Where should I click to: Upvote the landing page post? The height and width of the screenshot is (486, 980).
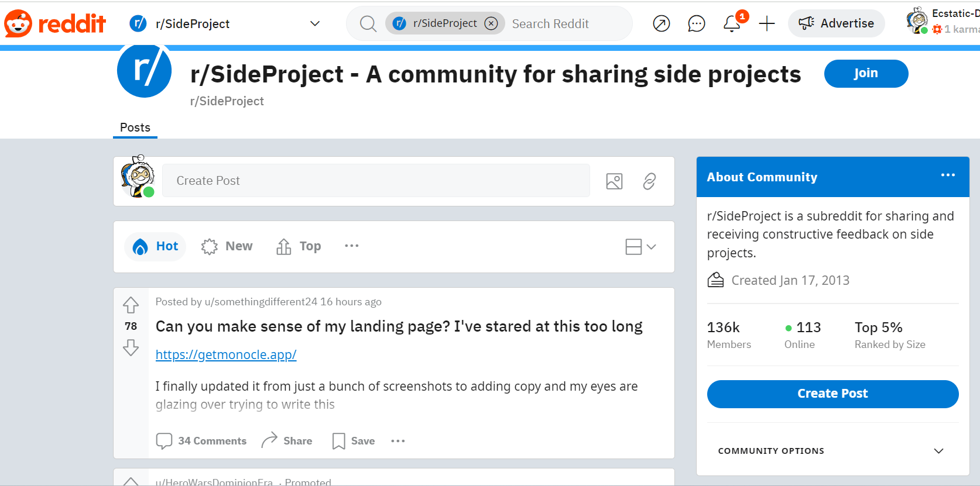(131, 305)
